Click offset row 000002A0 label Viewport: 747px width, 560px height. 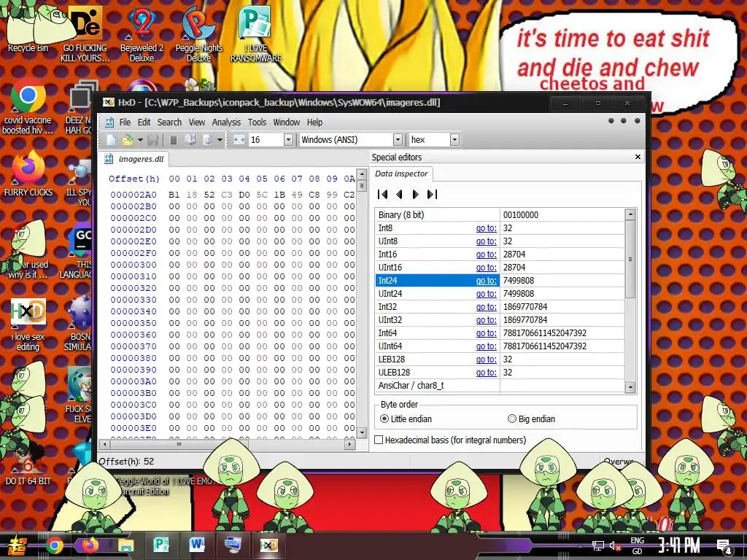133,195
